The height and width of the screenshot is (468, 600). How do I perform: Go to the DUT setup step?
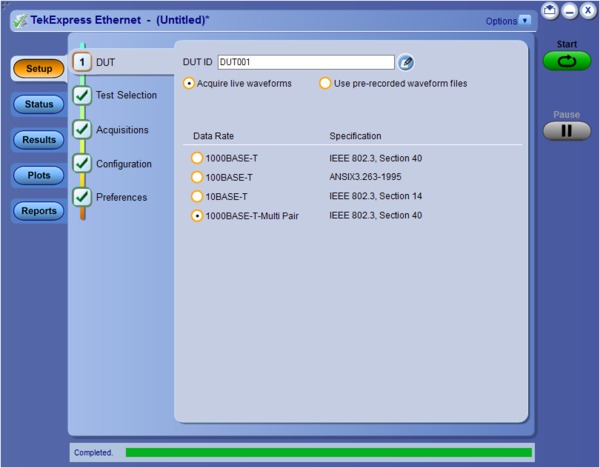tap(105, 62)
